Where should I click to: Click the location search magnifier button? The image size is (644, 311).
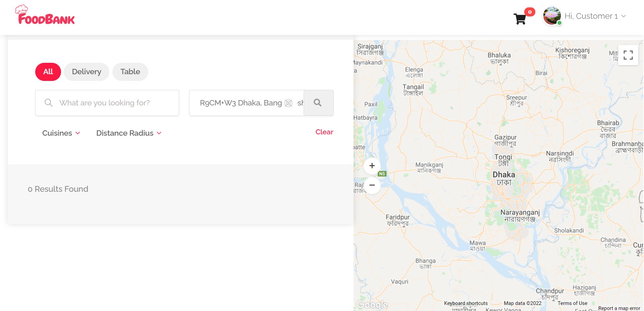[x=318, y=103]
